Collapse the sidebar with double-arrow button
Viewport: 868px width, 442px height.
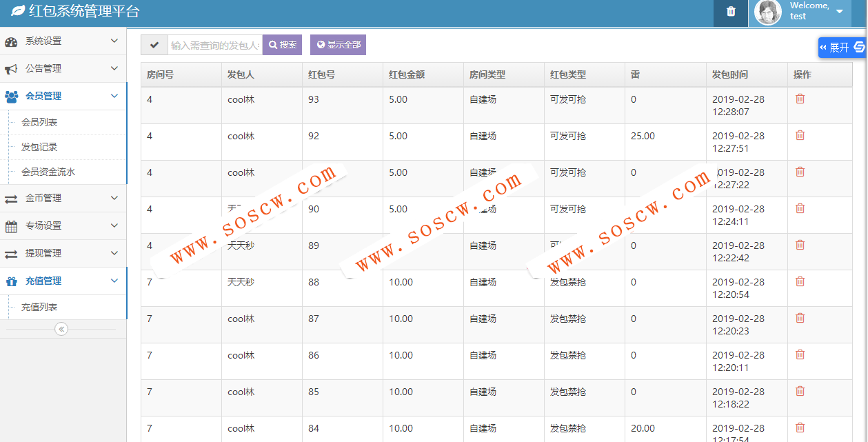(x=61, y=329)
